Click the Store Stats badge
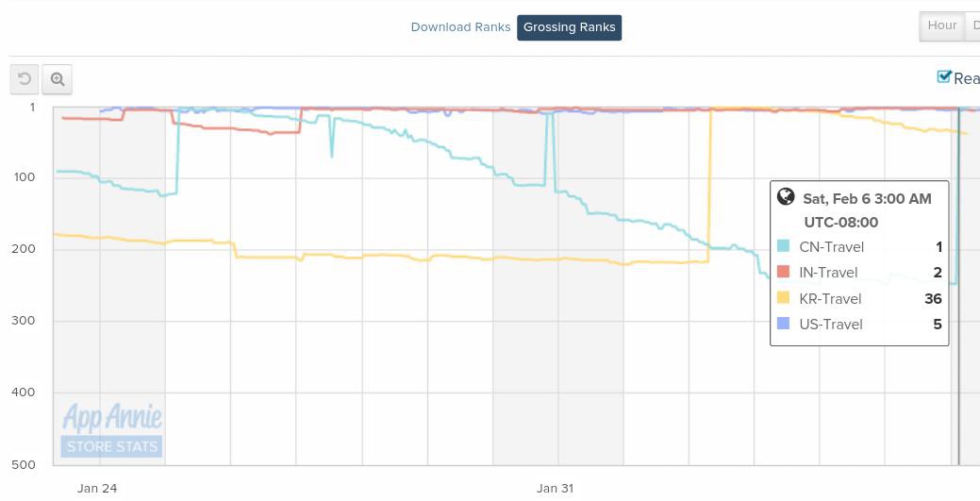Screen dimensions: 980x501 pos(112,446)
